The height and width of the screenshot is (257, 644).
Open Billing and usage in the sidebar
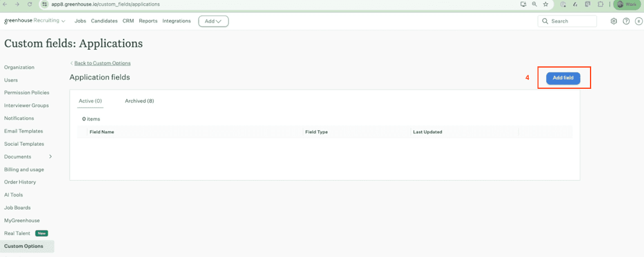coord(24,169)
